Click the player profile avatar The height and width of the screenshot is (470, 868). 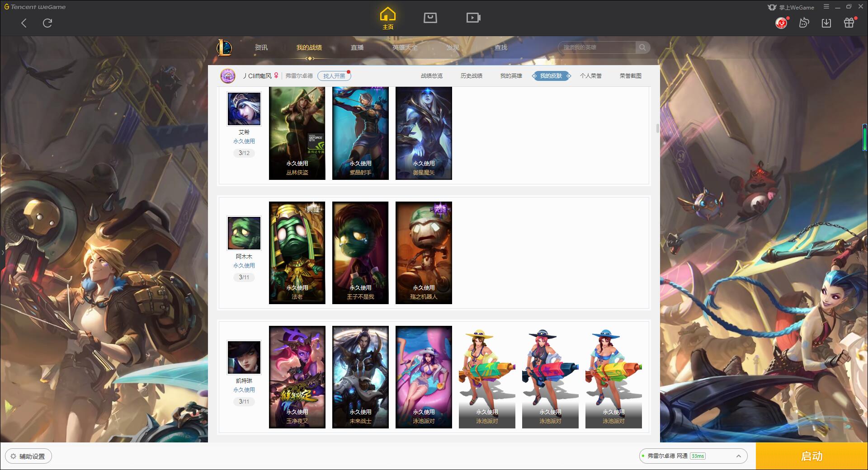[228, 76]
